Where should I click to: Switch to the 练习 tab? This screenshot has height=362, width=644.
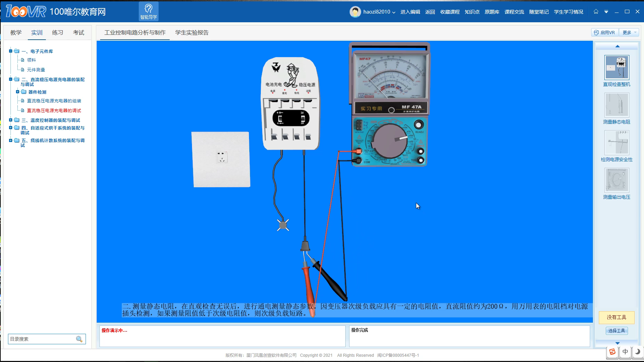pyautogui.click(x=57, y=32)
